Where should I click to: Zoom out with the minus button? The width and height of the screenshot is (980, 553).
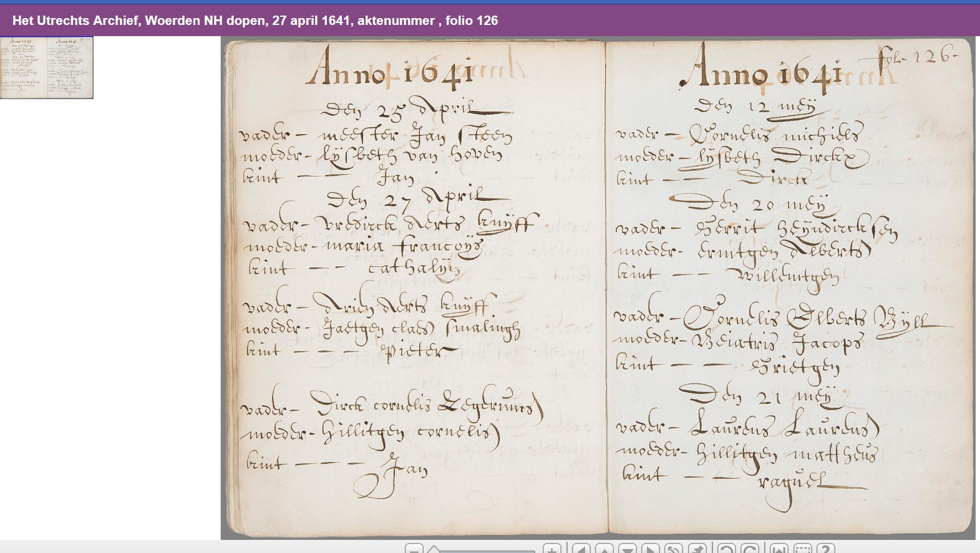coord(414,549)
